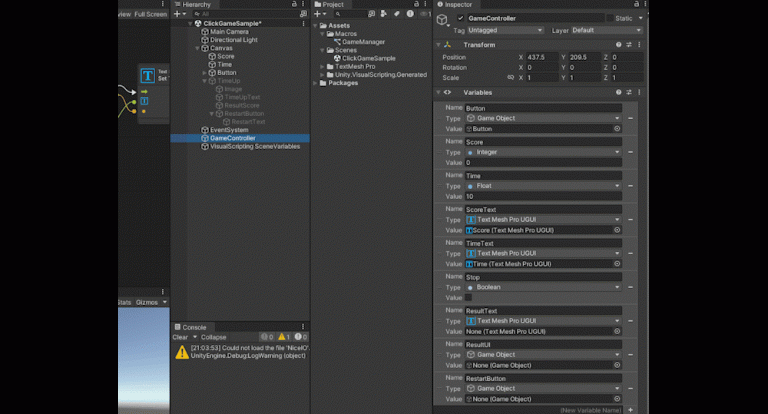Toggle the Console Collapse option
The height and width of the screenshot is (414, 768).
pyautogui.click(x=214, y=337)
